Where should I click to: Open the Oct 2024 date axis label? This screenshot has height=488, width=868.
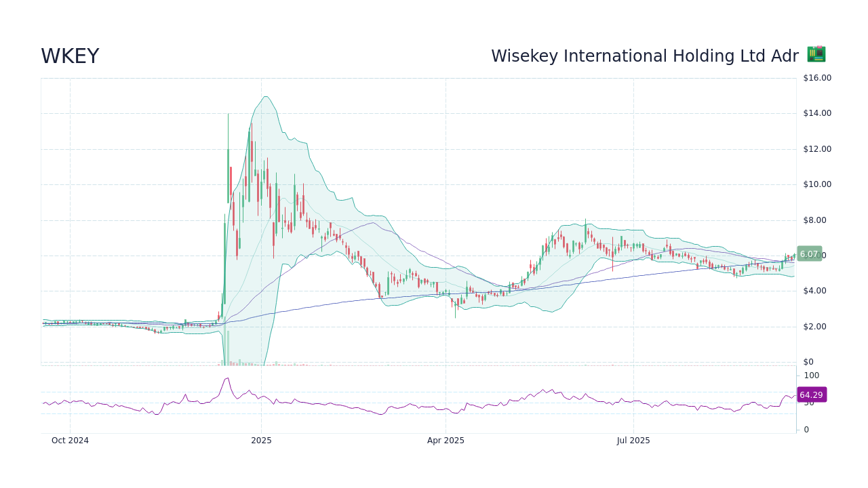pos(70,441)
